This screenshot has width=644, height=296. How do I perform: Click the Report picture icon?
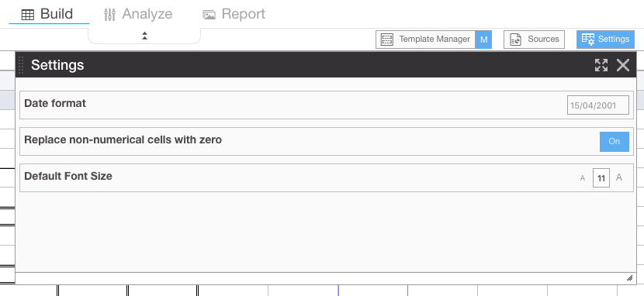click(x=209, y=15)
